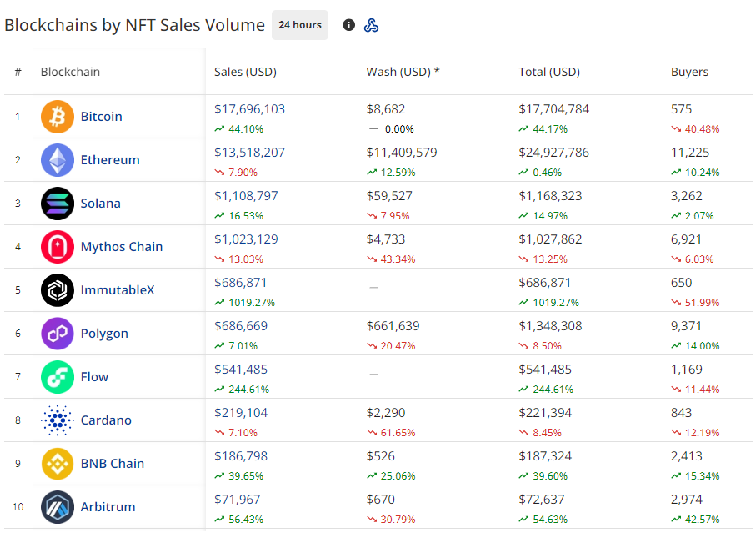Sort by Buyers column header
The height and width of the screenshot is (543, 756).
click(x=689, y=72)
